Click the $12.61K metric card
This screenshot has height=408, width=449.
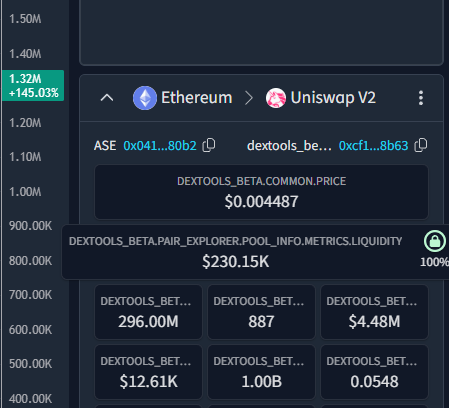148,372
